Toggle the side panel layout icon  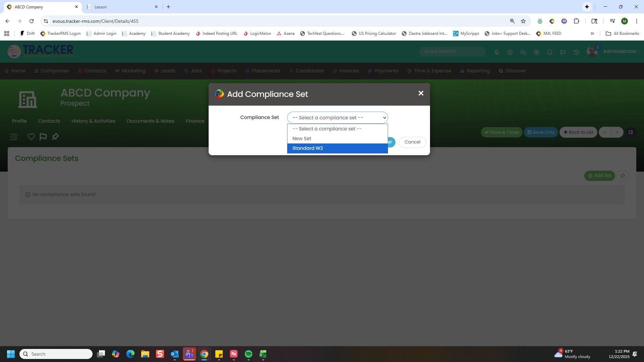click(631, 132)
